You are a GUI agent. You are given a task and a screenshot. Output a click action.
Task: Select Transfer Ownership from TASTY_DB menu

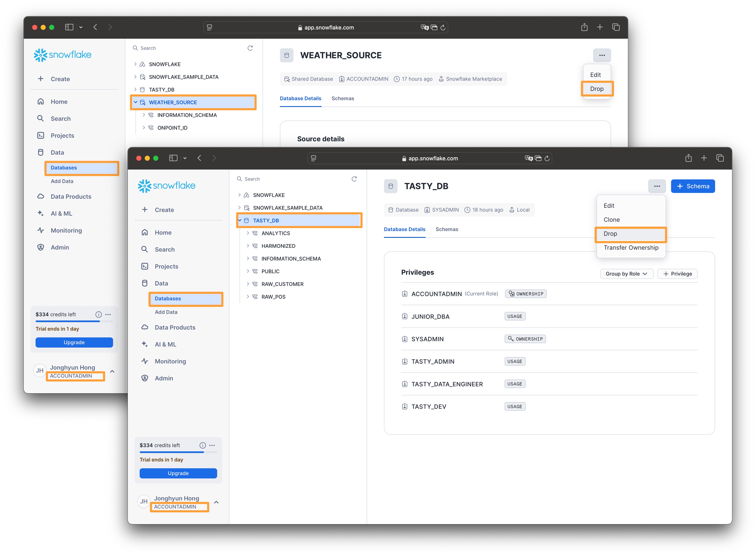[x=631, y=247]
